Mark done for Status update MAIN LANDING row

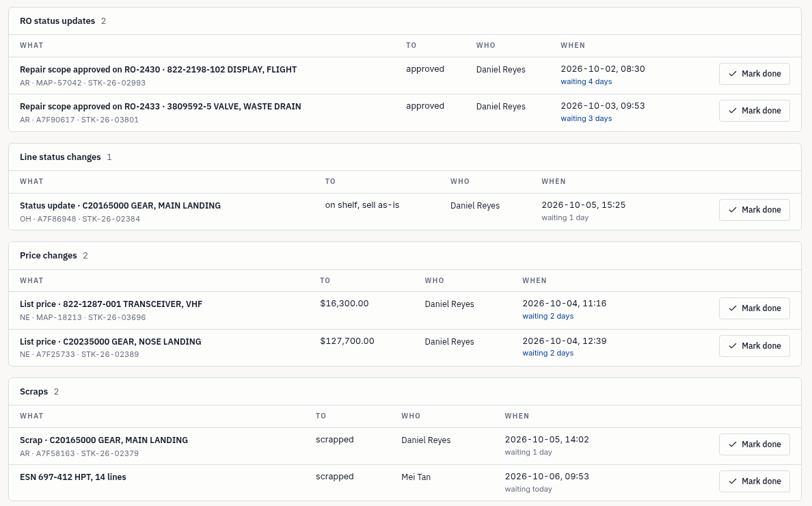tap(754, 210)
